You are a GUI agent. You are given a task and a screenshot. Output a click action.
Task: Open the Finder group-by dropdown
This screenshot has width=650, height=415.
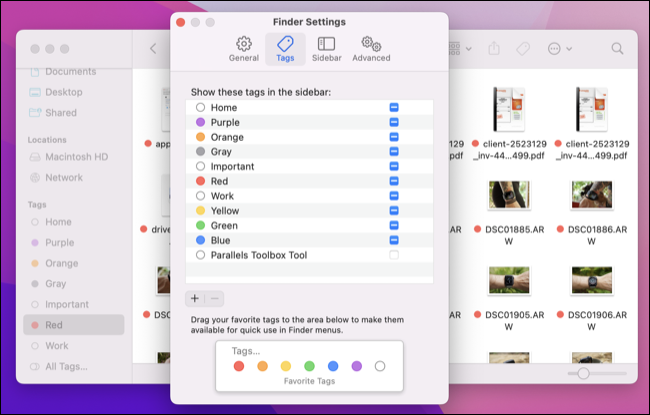coord(460,49)
